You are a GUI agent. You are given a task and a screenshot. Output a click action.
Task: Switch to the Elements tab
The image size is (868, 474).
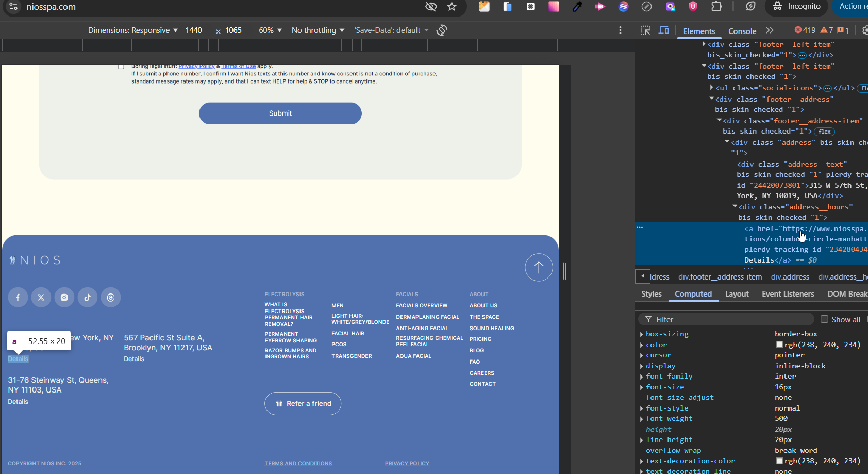pyautogui.click(x=699, y=31)
